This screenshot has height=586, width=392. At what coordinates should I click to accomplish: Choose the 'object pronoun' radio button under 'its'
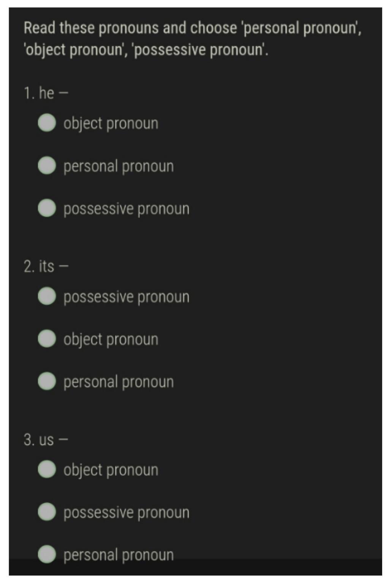[47, 338]
